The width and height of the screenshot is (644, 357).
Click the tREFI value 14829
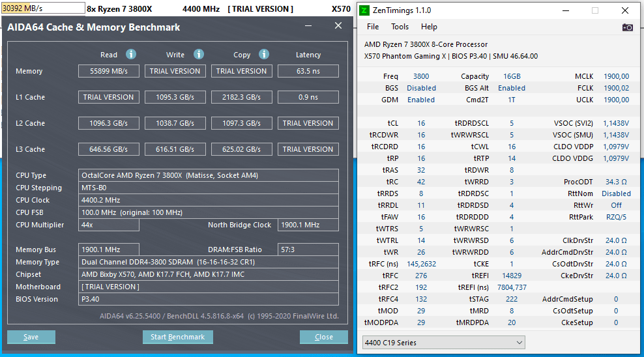pyautogui.click(x=512, y=276)
